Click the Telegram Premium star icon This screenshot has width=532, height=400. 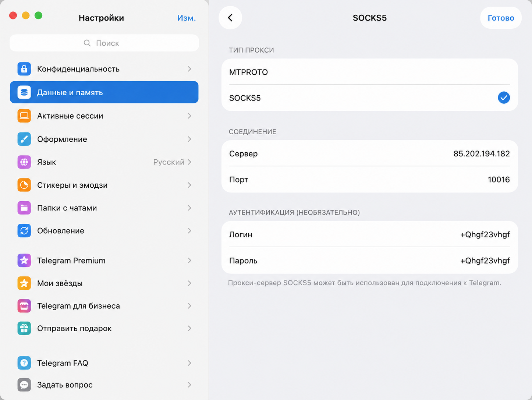tap(24, 261)
